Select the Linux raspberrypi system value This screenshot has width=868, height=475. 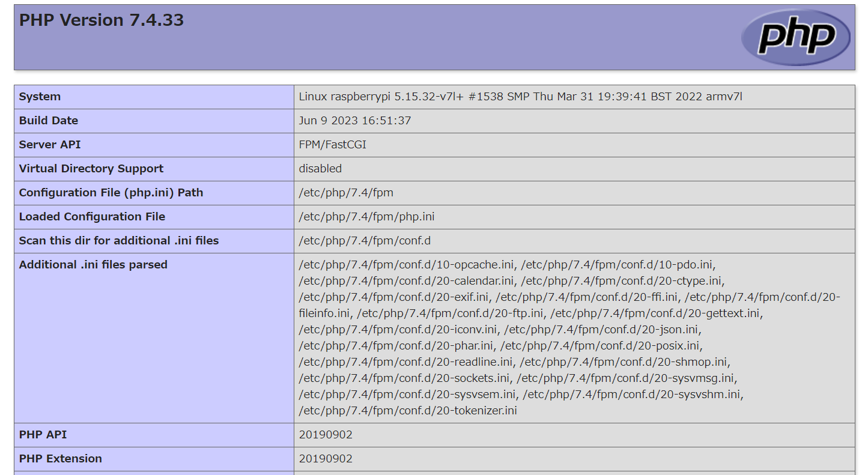click(521, 97)
